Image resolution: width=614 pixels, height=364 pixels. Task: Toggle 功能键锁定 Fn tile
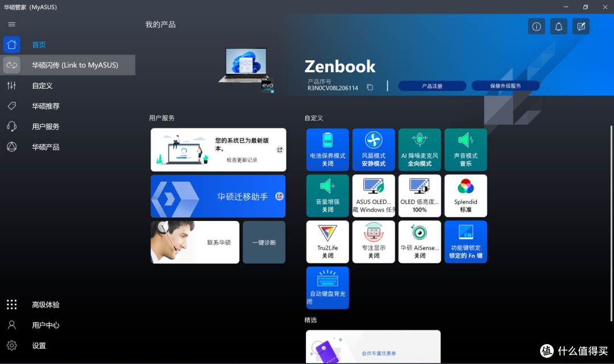tap(466, 241)
